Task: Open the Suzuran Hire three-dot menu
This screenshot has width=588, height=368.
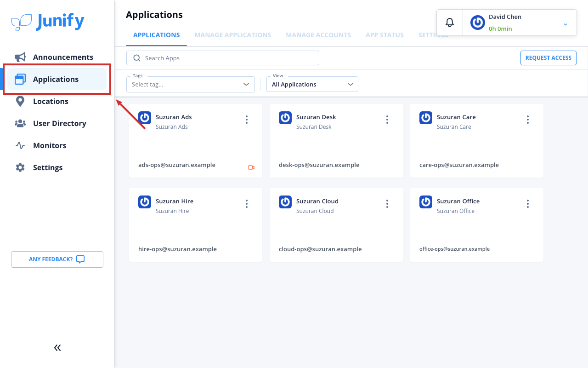Action: tap(247, 204)
